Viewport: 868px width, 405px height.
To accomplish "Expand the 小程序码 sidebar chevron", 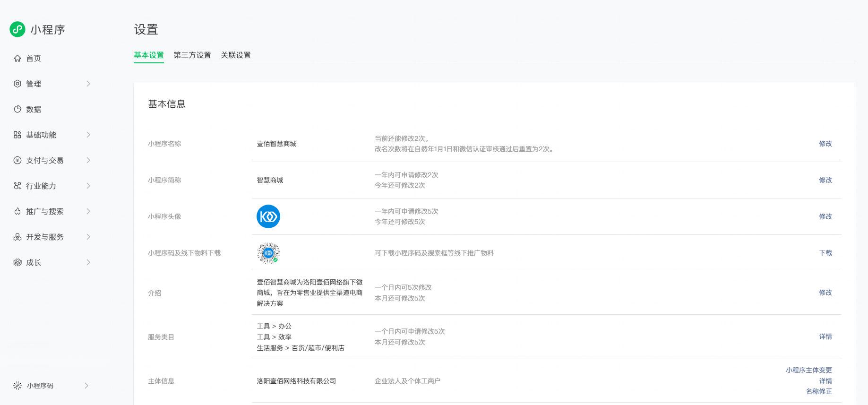I will pyautogui.click(x=86, y=386).
